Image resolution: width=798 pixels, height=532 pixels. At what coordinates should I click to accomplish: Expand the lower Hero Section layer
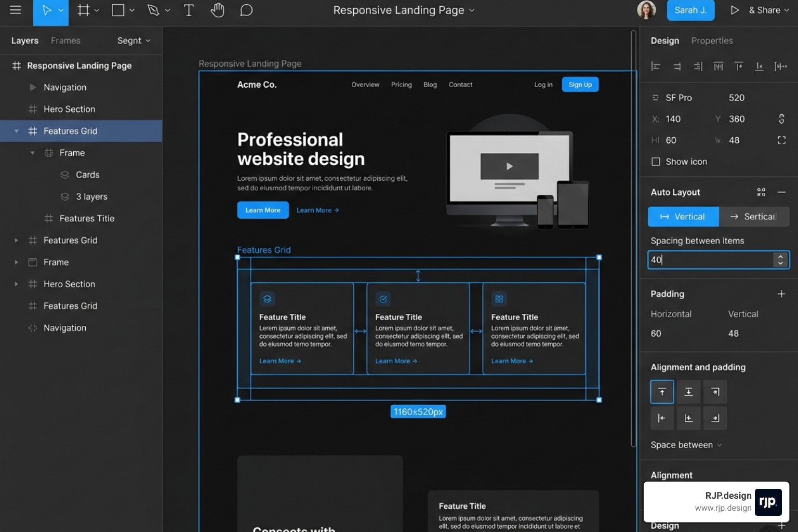pyautogui.click(x=16, y=284)
